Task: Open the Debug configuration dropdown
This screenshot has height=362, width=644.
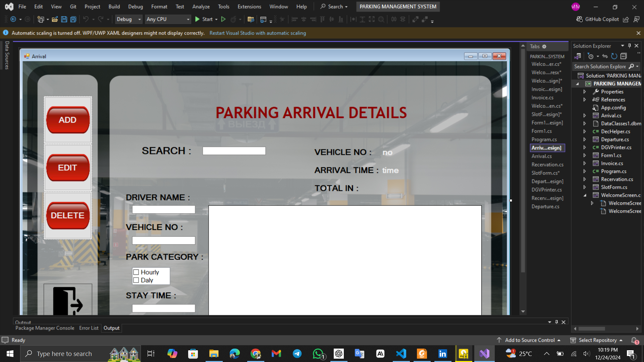Action: [x=129, y=19]
